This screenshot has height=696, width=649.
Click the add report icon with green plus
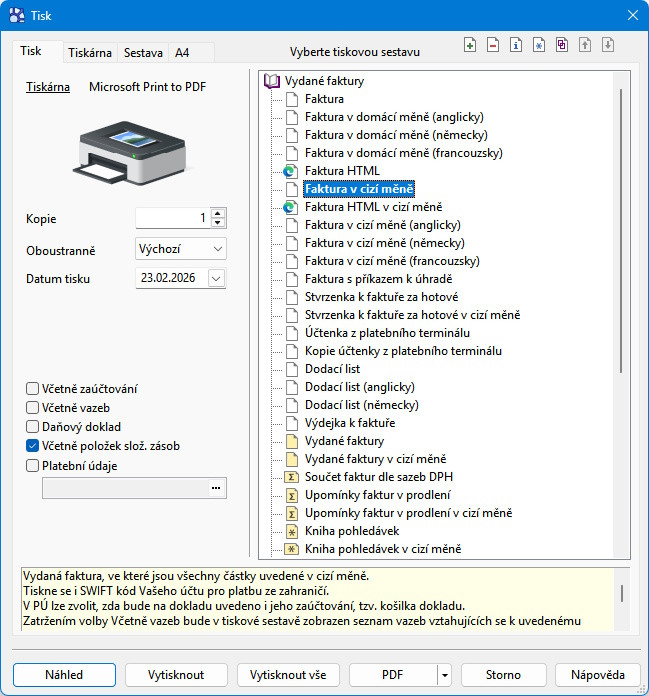point(470,45)
